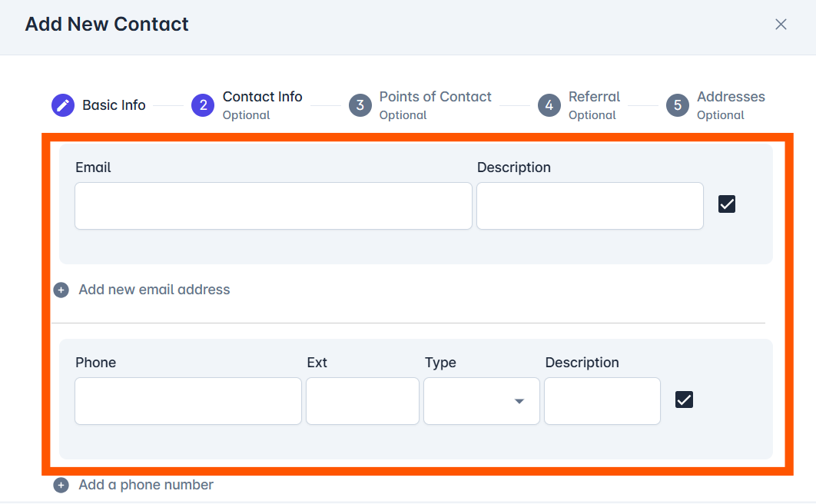Switch to the Points of Contact step
The height and width of the screenshot is (504, 816).
click(435, 97)
